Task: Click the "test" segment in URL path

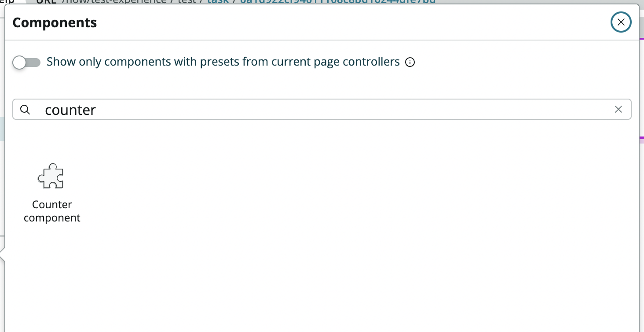Action: click(187, 1)
